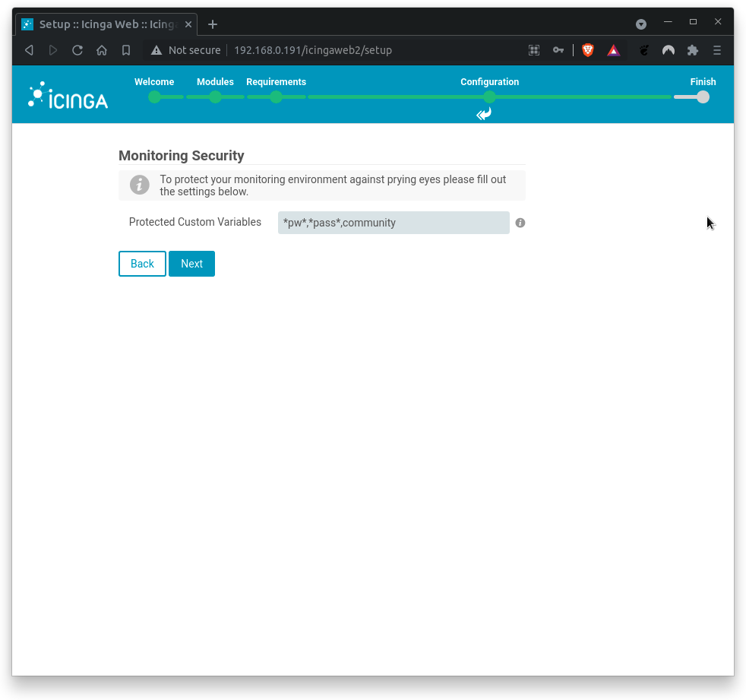Click the VPN arc extension icon
The image size is (746, 700).
[668, 50]
